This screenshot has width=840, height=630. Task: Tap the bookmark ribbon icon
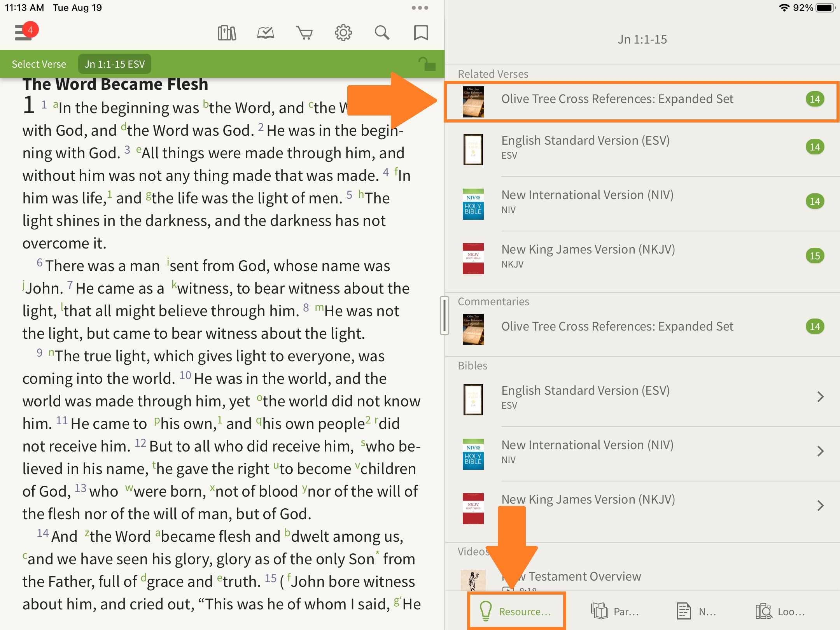(x=421, y=33)
